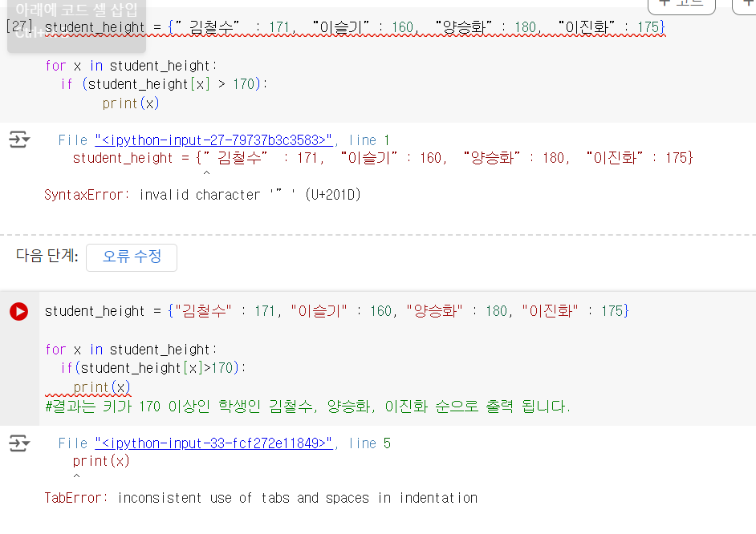Open the ipython-input-27-79737b3c3583 traceback link
This screenshot has height=534, width=756.
pyautogui.click(x=213, y=140)
